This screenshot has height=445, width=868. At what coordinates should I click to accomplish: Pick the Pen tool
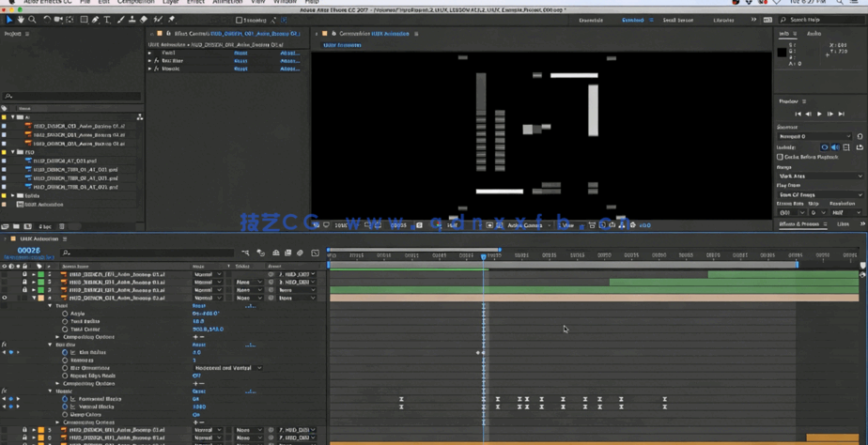coord(96,19)
